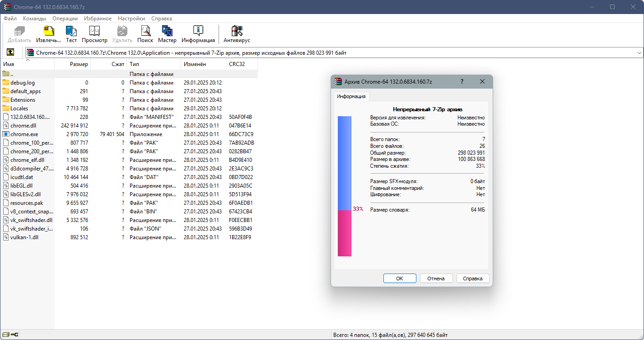644x340 pixels.
Task: Expand the archive path dropdown arrow
Action: point(639,53)
